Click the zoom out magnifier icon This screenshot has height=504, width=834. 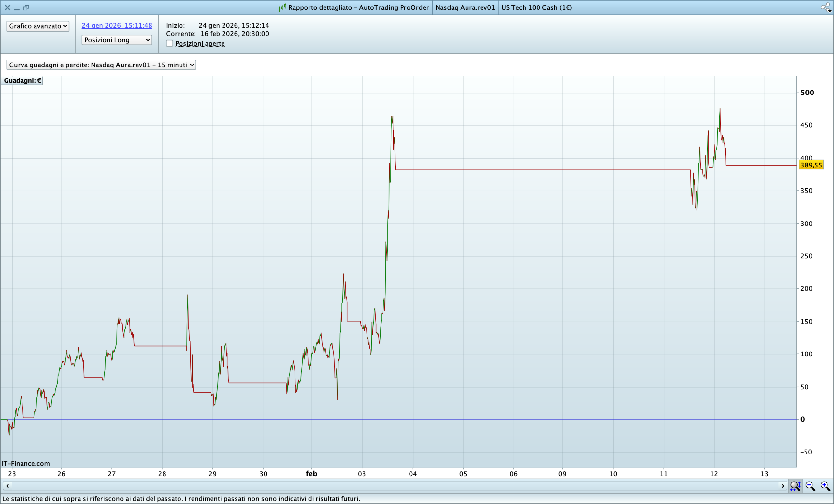click(x=810, y=486)
